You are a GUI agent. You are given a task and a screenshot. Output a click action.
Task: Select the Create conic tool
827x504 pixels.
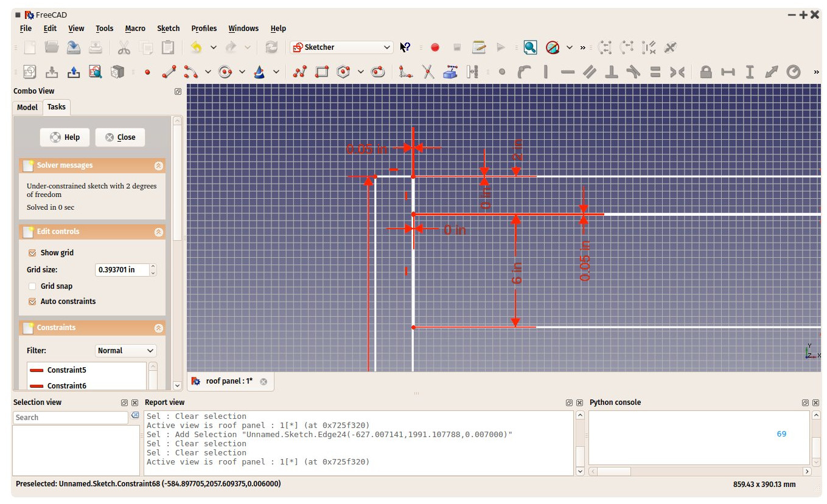tap(260, 72)
